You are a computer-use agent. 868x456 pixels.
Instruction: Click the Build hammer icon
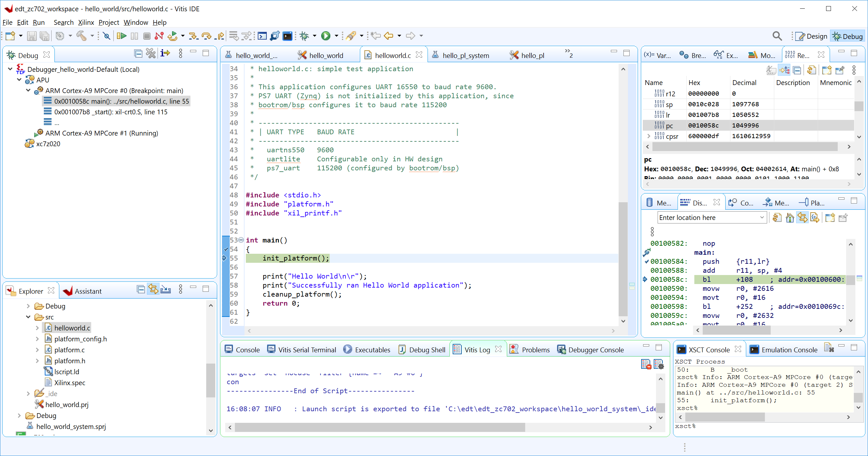(81, 36)
